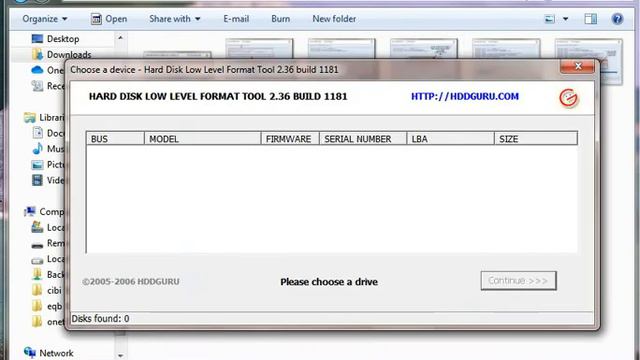Screen dimensions: 640x360
Task: Click E-mail in Explorer toolbar
Action: [x=236, y=19]
